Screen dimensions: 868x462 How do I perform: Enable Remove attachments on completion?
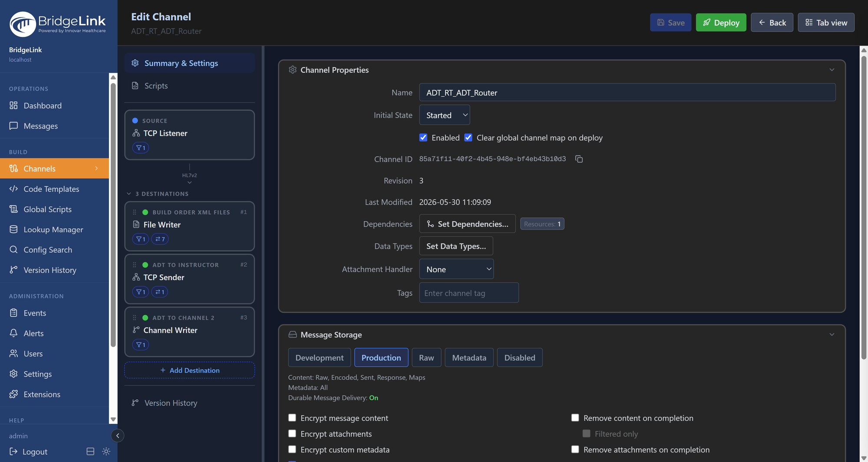coord(575,449)
